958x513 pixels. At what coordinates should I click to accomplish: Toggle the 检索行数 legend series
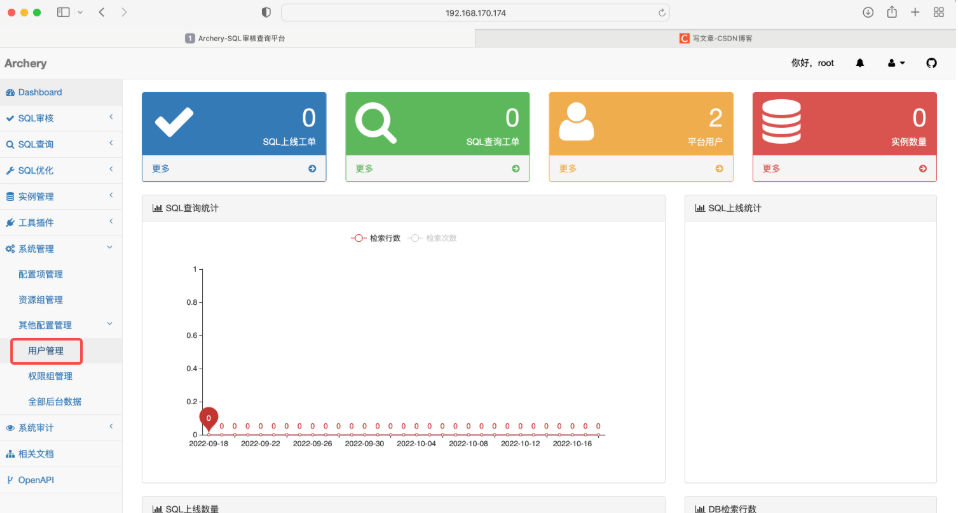(x=376, y=238)
